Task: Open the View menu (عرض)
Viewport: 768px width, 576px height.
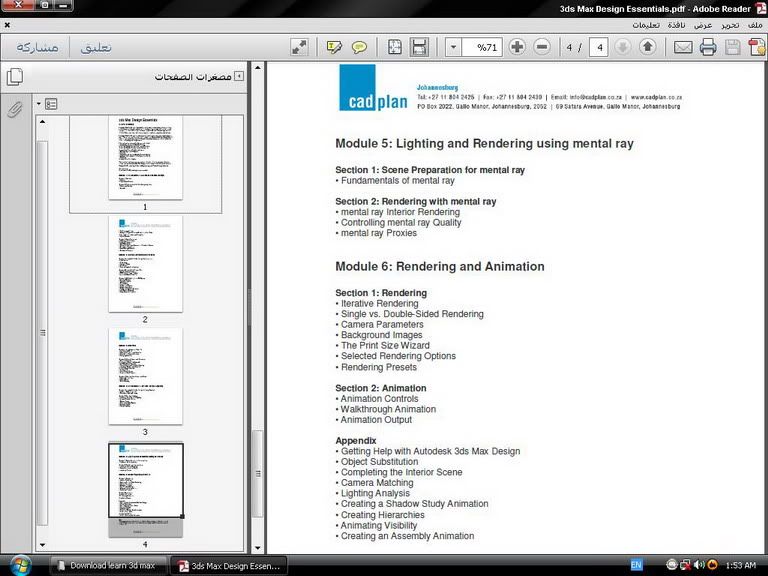Action: click(x=703, y=24)
